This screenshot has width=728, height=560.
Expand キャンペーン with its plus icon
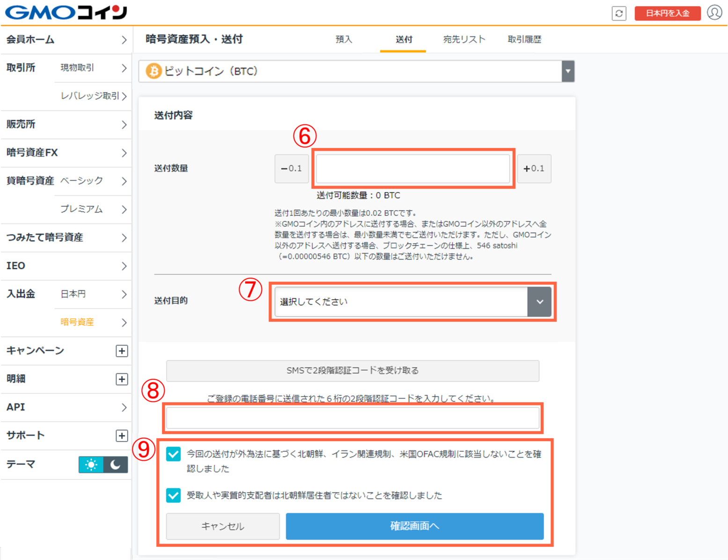pos(122,351)
